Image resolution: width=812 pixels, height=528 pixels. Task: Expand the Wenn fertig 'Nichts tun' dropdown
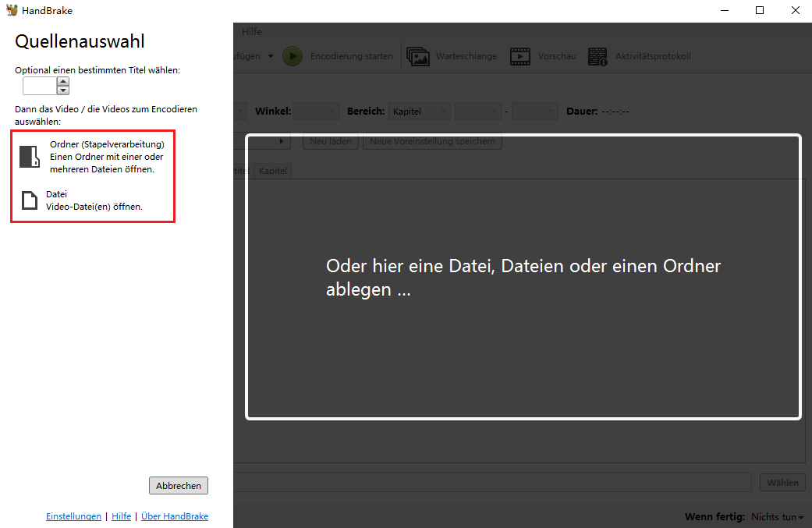pyautogui.click(x=777, y=517)
